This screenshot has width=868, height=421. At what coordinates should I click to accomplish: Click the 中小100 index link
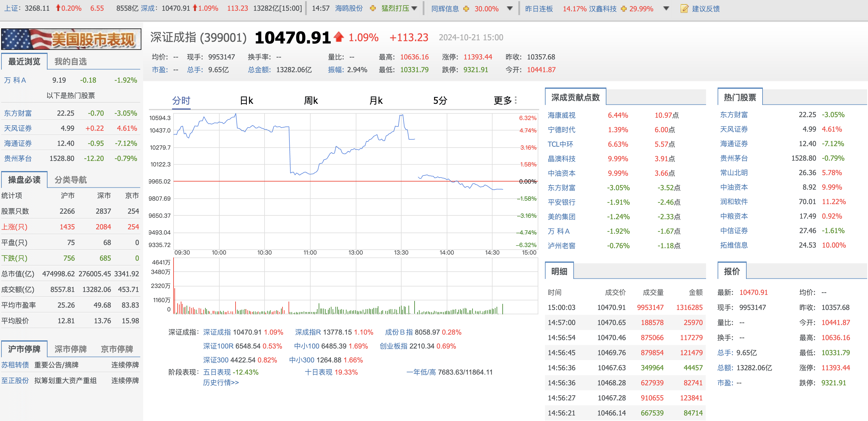306,346
